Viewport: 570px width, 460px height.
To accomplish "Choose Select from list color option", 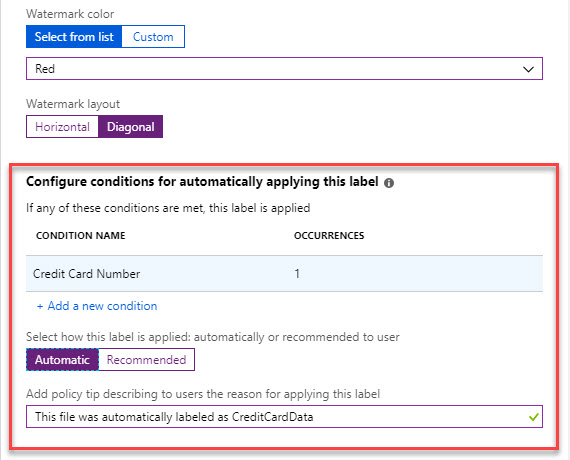I will click(x=74, y=36).
